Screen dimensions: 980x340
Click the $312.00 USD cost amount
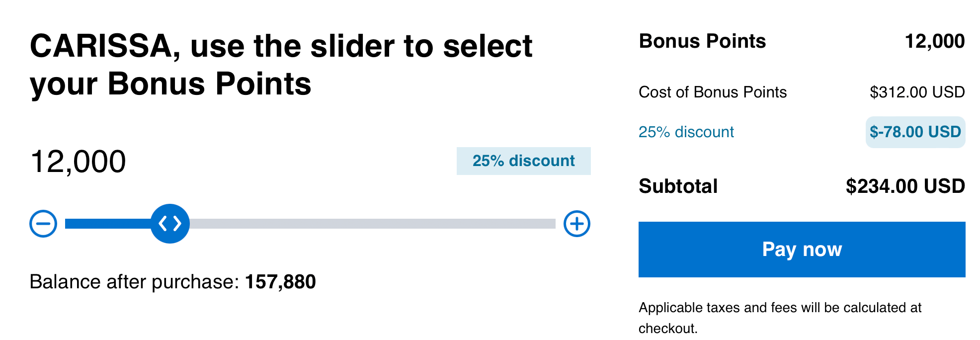[917, 92]
